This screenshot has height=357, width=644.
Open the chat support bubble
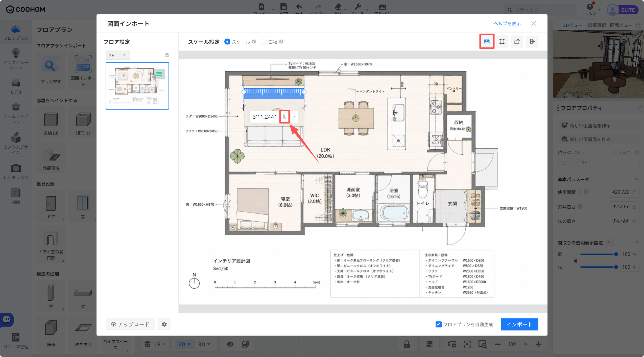coord(7,320)
